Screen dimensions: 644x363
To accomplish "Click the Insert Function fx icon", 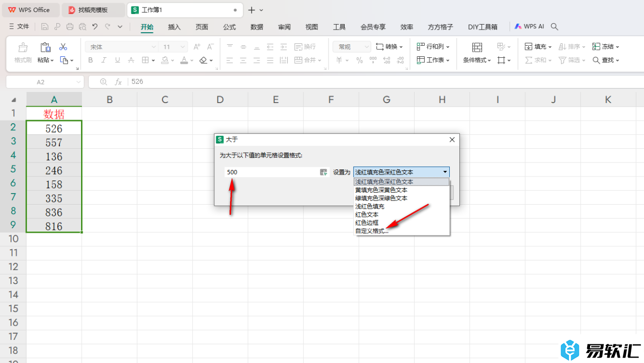I will click(118, 81).
